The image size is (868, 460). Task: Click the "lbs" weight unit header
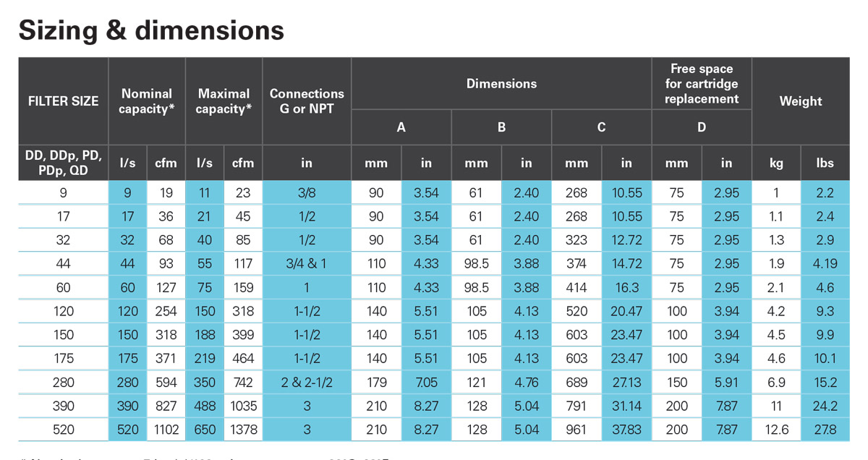pos(825,163)
